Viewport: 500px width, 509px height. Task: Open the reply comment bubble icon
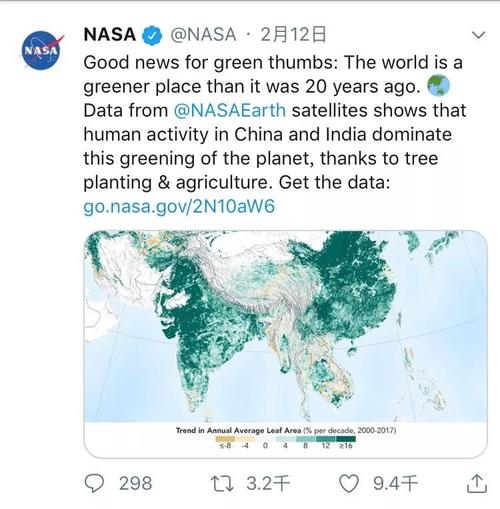94,483
